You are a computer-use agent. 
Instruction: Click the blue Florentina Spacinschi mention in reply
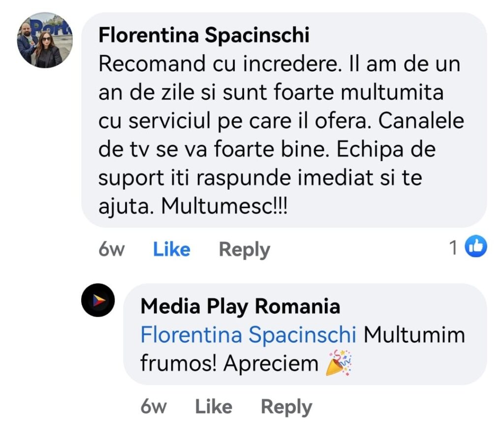tap(248, 335)
